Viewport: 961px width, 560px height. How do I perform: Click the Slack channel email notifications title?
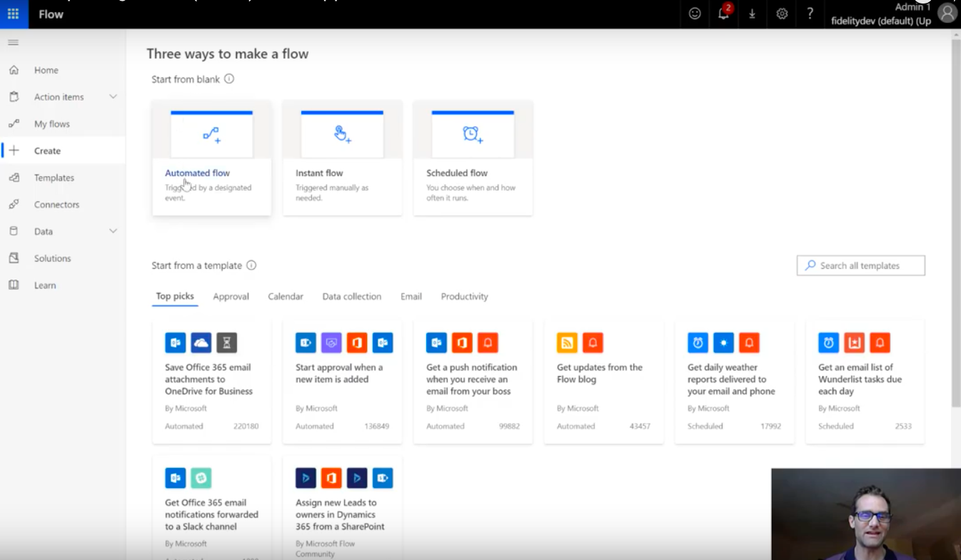point(212,514)
